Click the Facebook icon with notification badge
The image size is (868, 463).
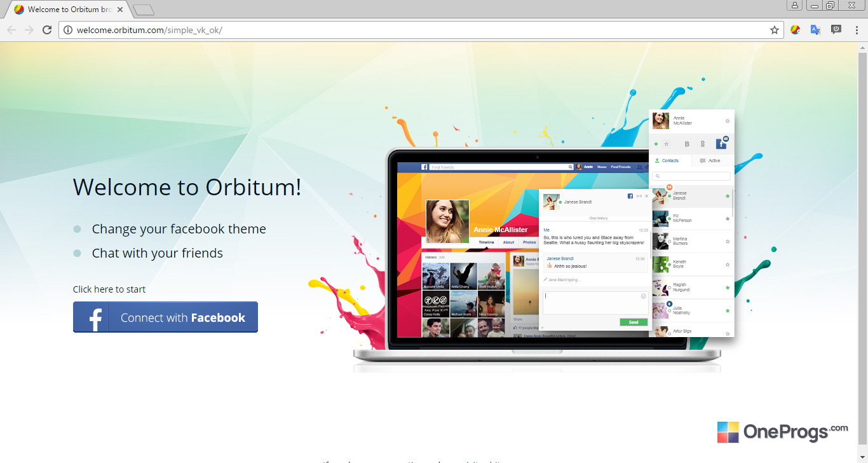[x=721, y=144]
